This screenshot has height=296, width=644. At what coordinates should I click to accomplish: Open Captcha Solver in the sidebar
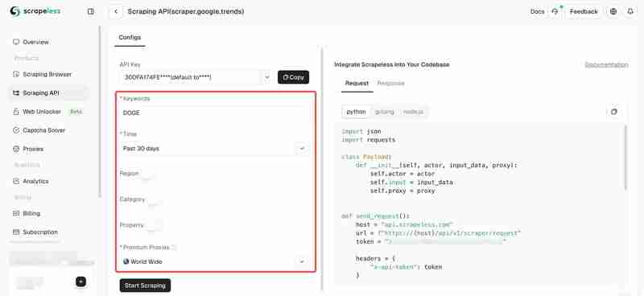click(x=44, y=130)
